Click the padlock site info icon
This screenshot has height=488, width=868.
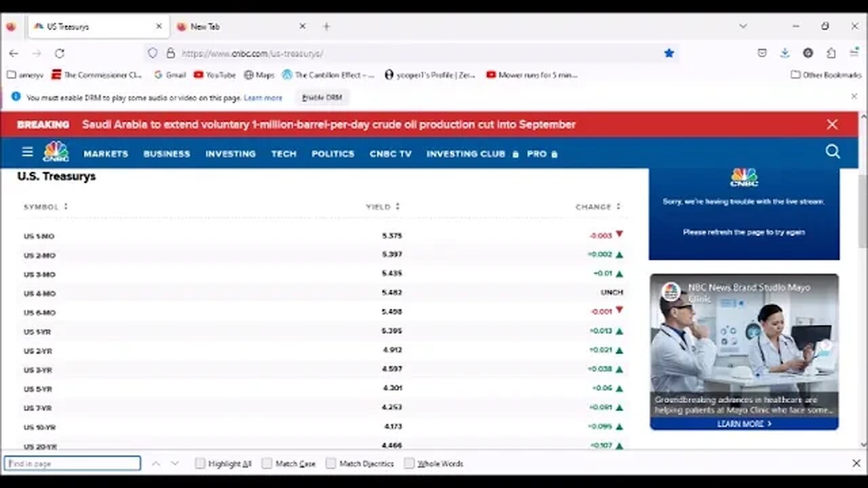click(x=170, y=53)
